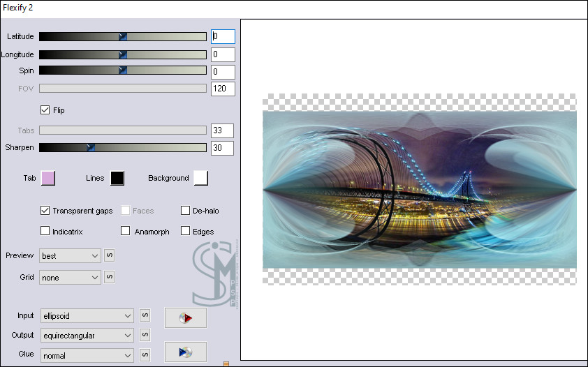588x367 pixels.
Task: Click the S button beside Glue
Action: 145,355
